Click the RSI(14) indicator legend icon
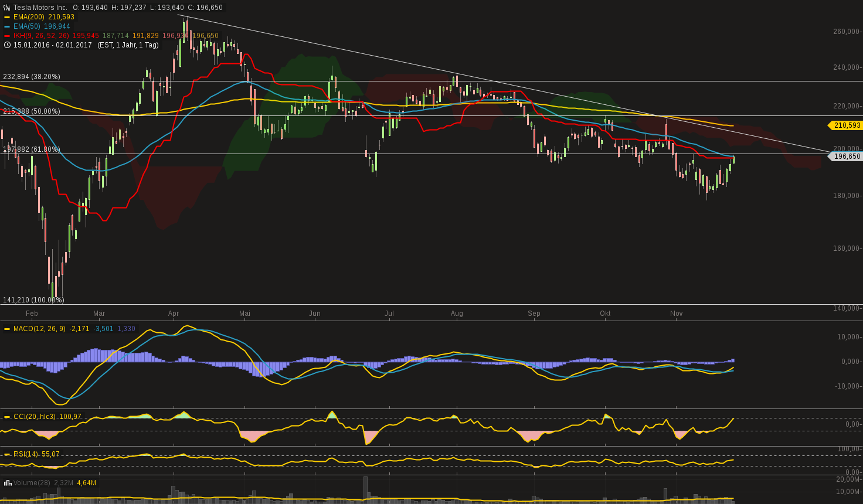The image size is (863, 504). click(x=8, y=454)
